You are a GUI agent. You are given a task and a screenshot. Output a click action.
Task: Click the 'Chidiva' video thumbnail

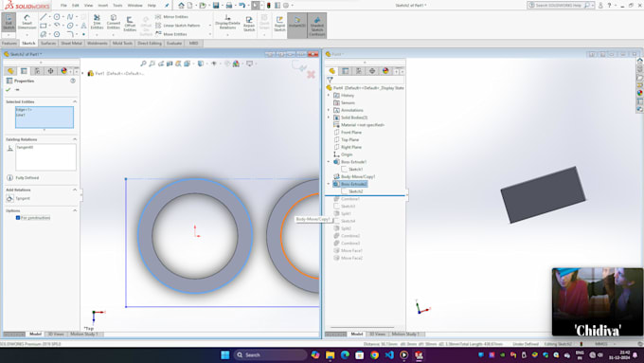click(598, 301)
